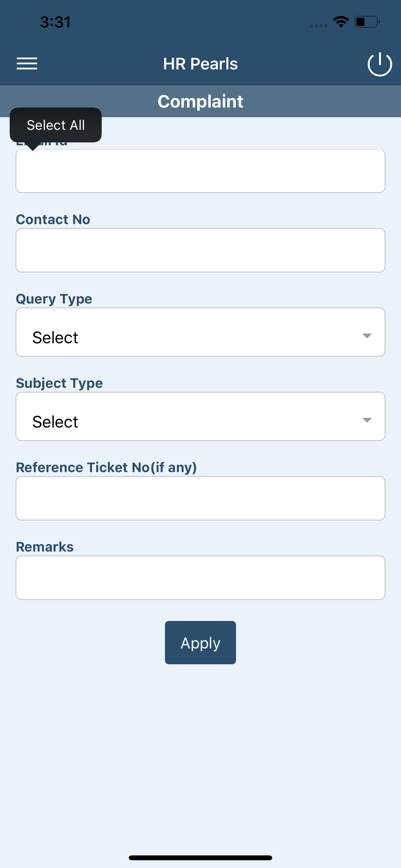Choose Select All from the popup
Image resolution: width=401 pixels, height=868 pixels.
pyautogui.click(x=56, y=125)
